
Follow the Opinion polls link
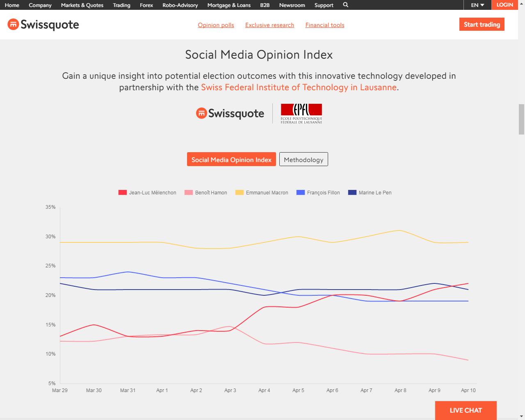tap(216, 25)
